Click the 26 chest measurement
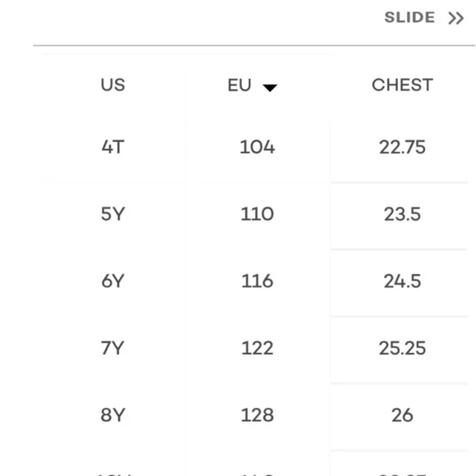 pos(402,415)
